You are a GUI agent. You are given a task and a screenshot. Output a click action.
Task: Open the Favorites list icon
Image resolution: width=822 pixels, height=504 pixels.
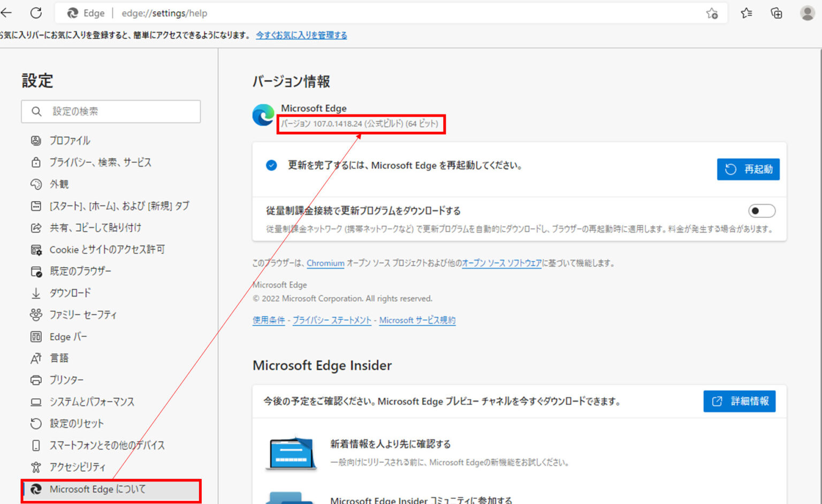pos(747,13)
